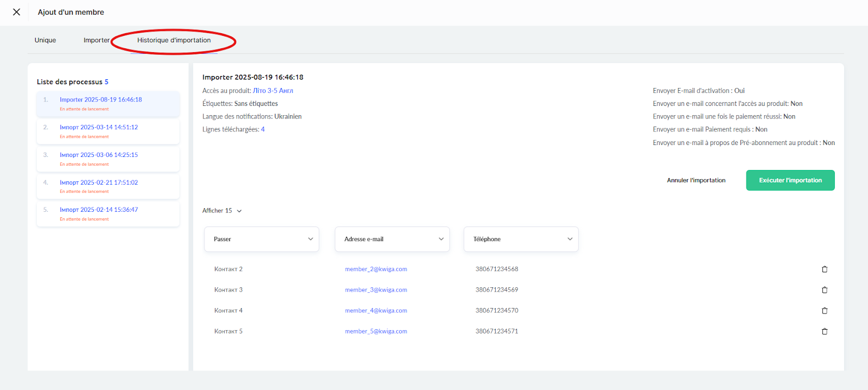The height and width of the screenshot is (390, 868).
Task: Click Annuler l'importation
Action: pyautogui.click(x=696, y=180)
